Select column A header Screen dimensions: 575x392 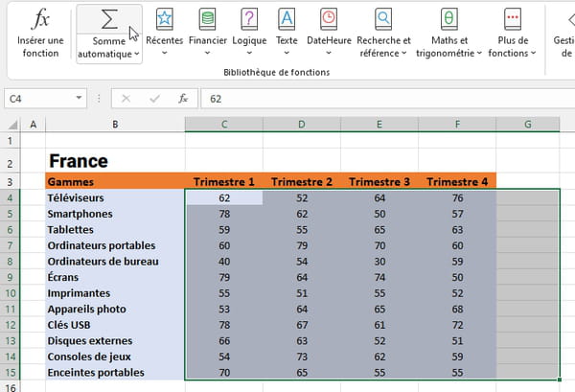click(x=33, y=125)
